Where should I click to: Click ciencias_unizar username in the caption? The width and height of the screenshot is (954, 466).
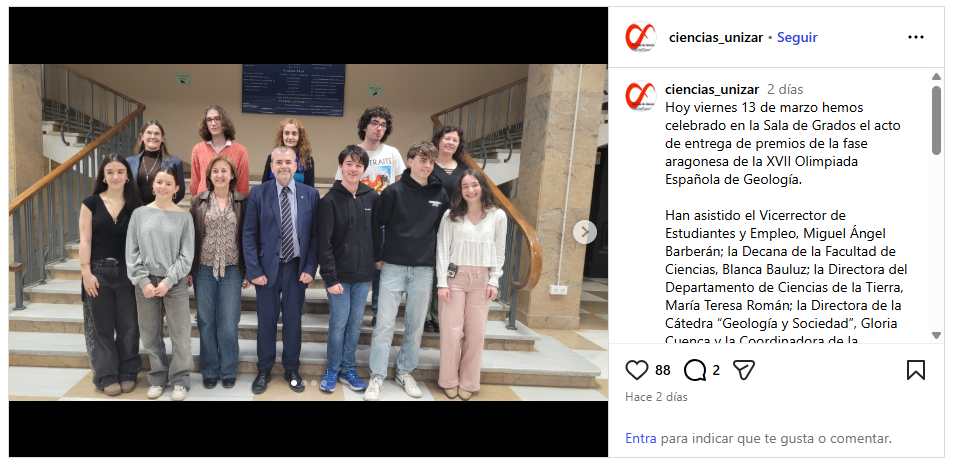[x=712, y=89]
